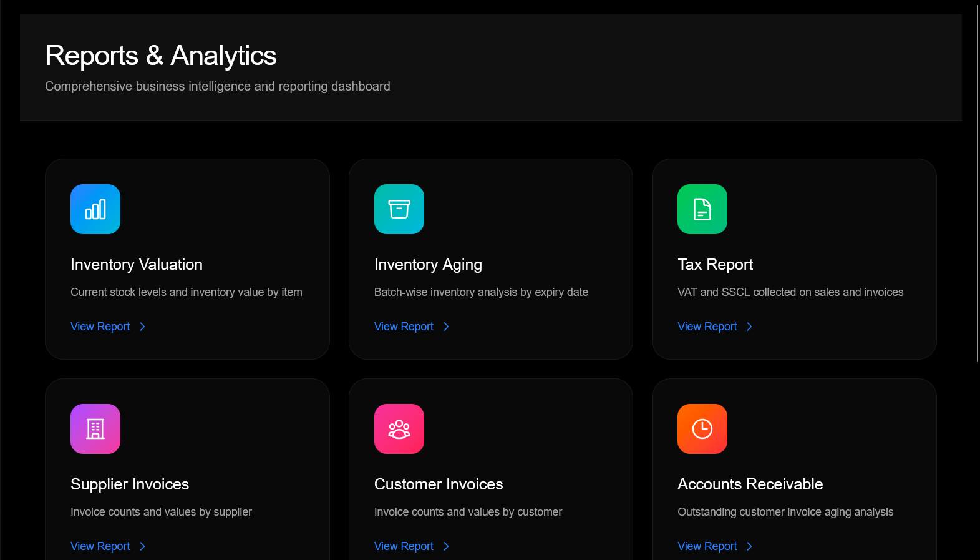Click the page's vertical scrollbar thumb
Image resolution: width=980 pixels, height=560 pixels.
977,181
